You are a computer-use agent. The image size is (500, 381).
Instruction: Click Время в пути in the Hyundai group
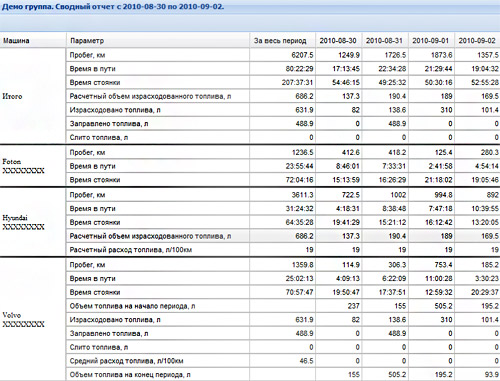click(92, 209)
